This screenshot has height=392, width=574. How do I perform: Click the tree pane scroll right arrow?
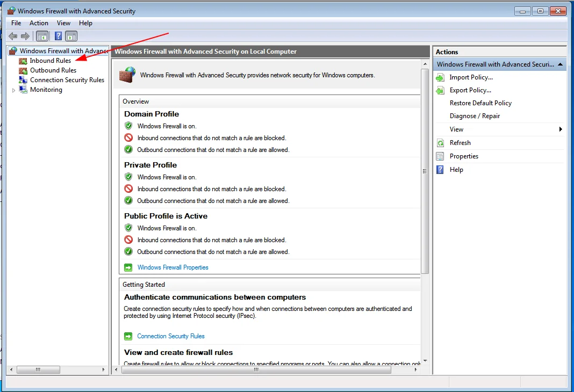click(103, 369)
